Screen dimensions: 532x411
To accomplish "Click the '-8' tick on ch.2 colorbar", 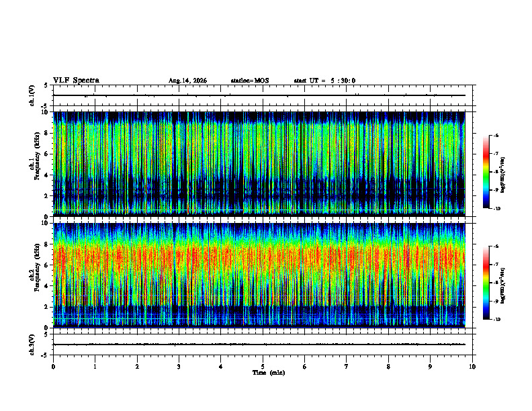I will (495, 283).
